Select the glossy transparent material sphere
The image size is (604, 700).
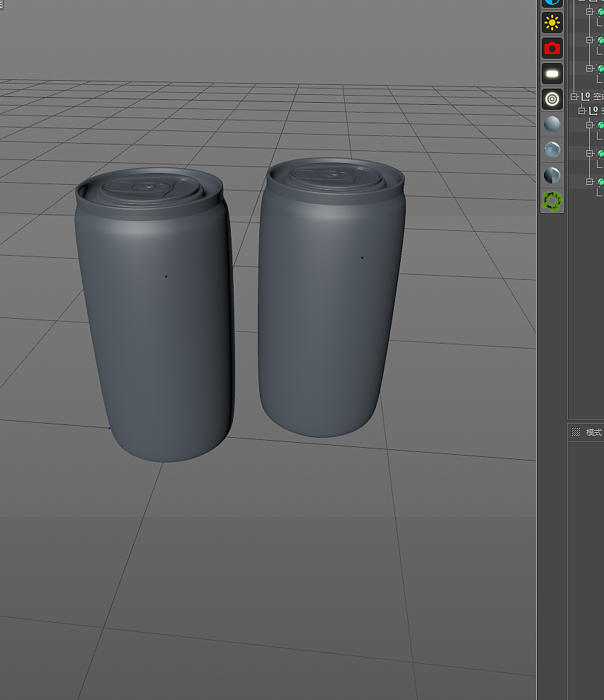552,150
